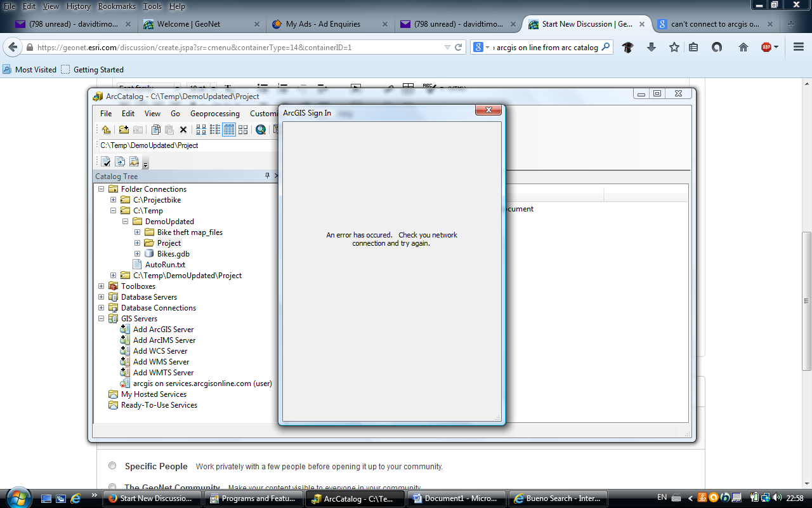Click the Firefox back arrow button

pyautogui.click(x=12, y=48)
